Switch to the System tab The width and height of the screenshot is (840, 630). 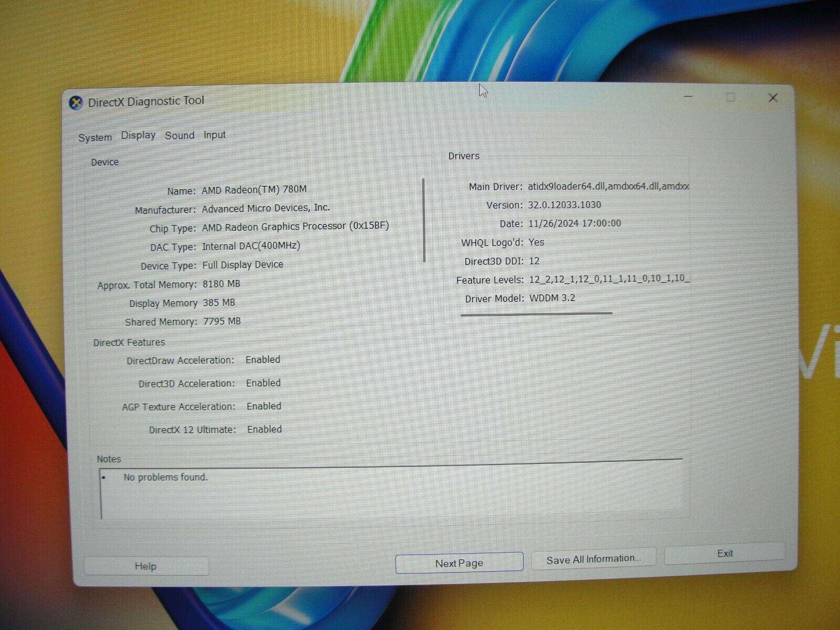tap(95, 138)
